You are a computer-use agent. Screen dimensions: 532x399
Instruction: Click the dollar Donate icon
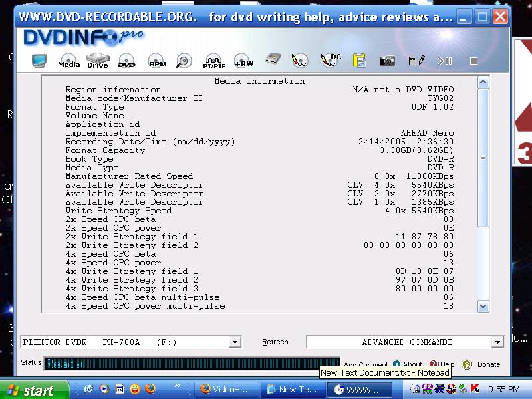coord(467,364)
